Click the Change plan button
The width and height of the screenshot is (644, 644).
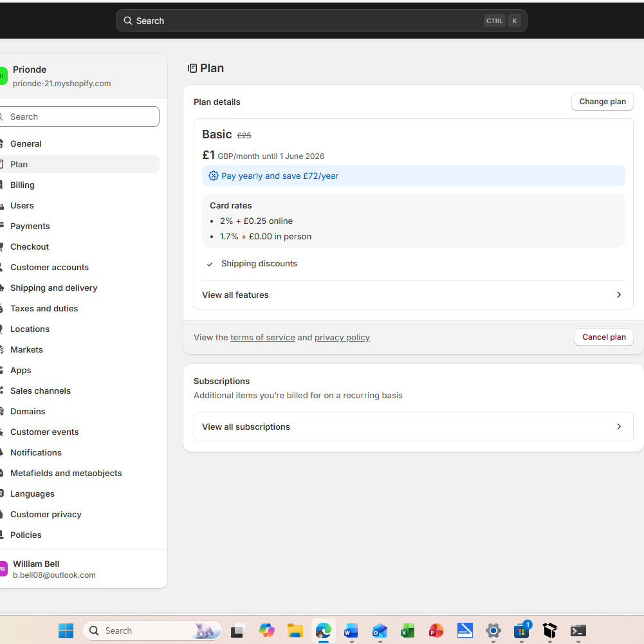coord(602,102)
